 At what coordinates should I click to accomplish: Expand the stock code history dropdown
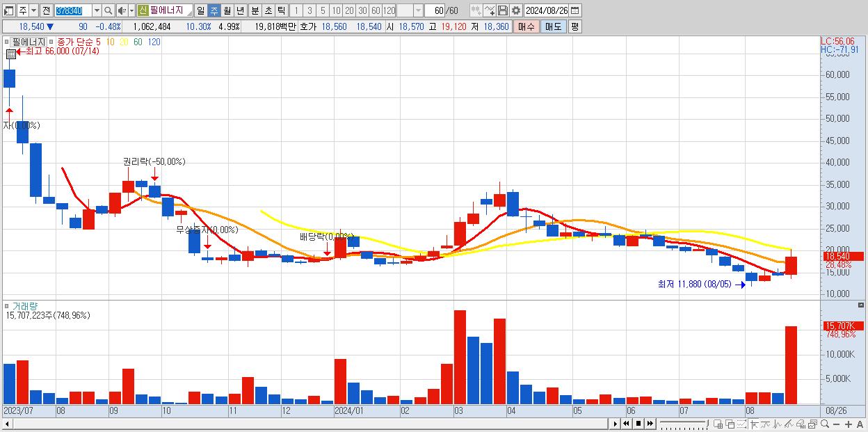tap(96, 10)
